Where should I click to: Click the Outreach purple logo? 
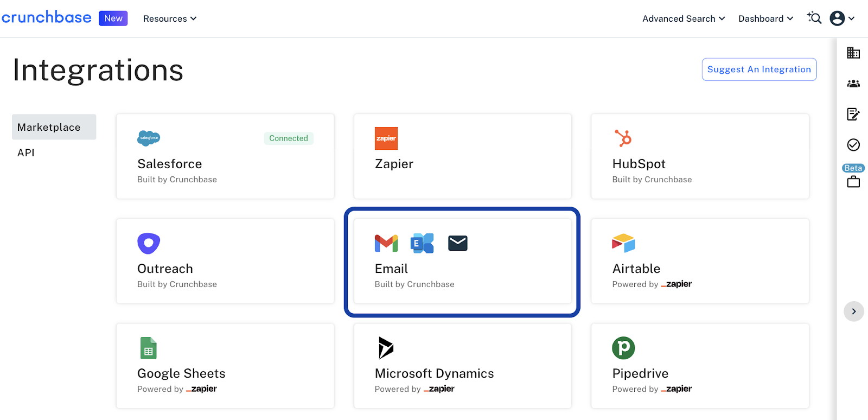coord(149,243)
